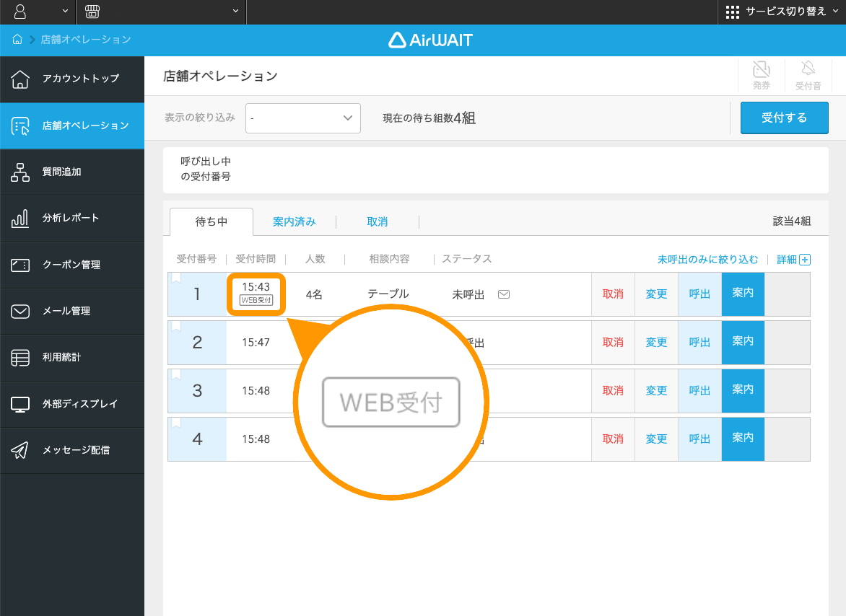
Task: Open クーポン管理 from the sidebar
Action: pos(72,265)
